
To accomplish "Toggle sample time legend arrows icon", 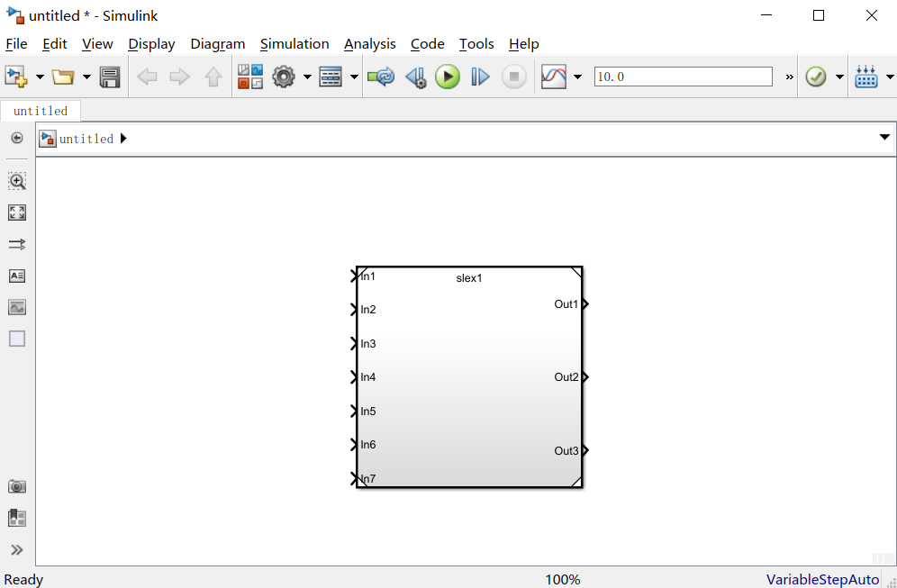I will click(17, 245).
